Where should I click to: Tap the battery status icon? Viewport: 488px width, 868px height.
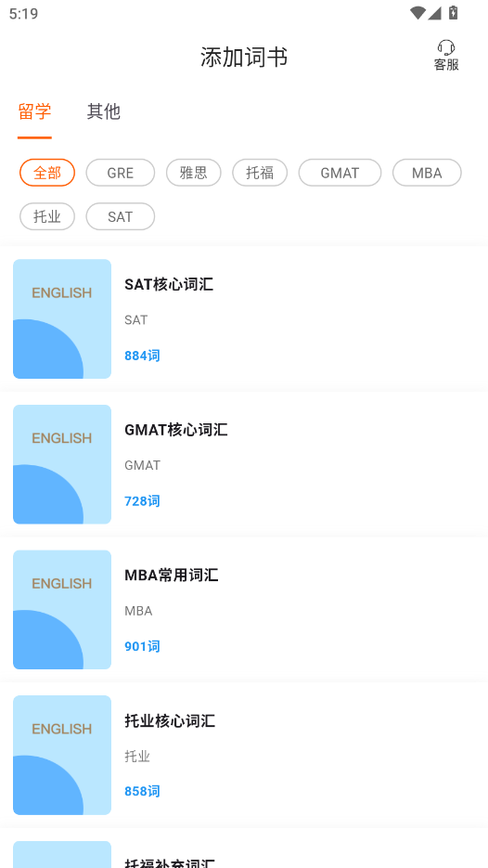tap(453, 12)
